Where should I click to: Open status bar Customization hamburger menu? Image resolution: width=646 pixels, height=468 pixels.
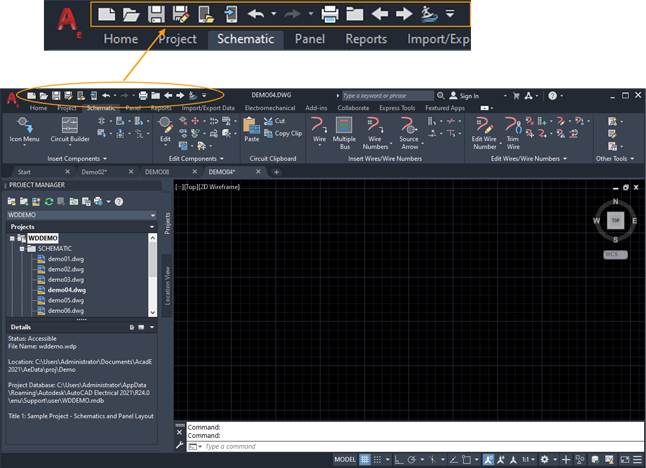637,459
